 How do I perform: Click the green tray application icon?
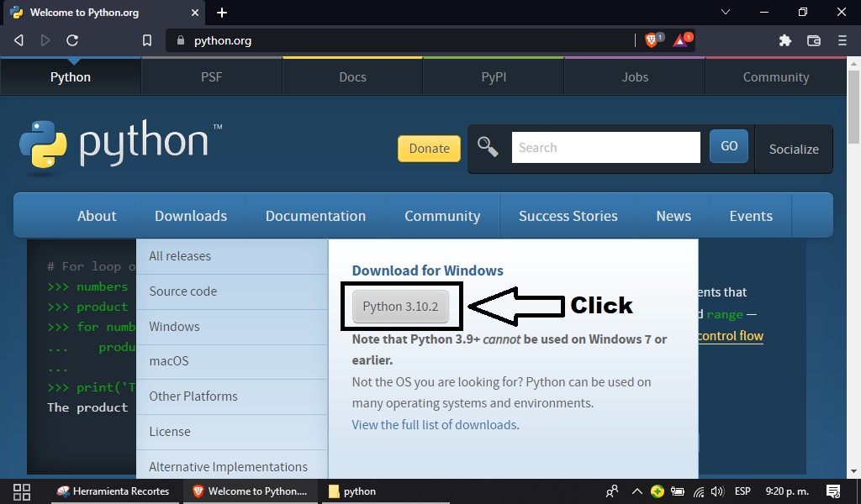click(658, 491)
